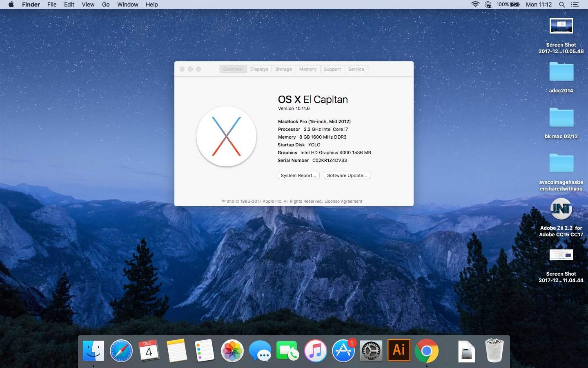Click the Wi-Fi status icon
The image size is (588, 368).
coord(475,4)
